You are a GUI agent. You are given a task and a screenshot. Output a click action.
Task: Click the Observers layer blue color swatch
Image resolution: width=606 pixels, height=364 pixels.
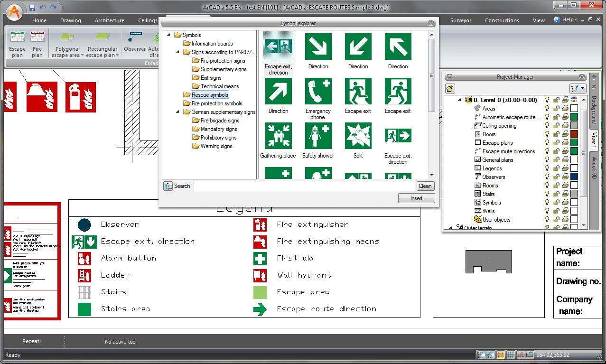coord(574,177)
